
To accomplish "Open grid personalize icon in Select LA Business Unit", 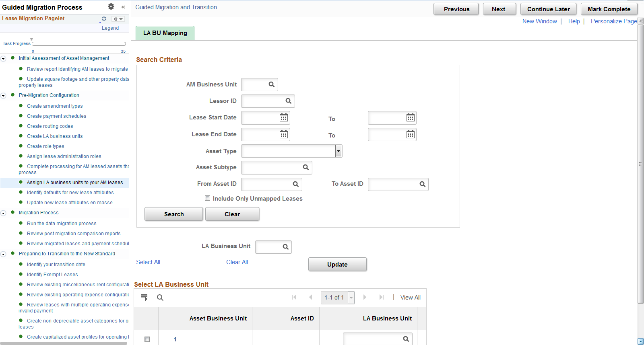I will [x=144, y=298].
